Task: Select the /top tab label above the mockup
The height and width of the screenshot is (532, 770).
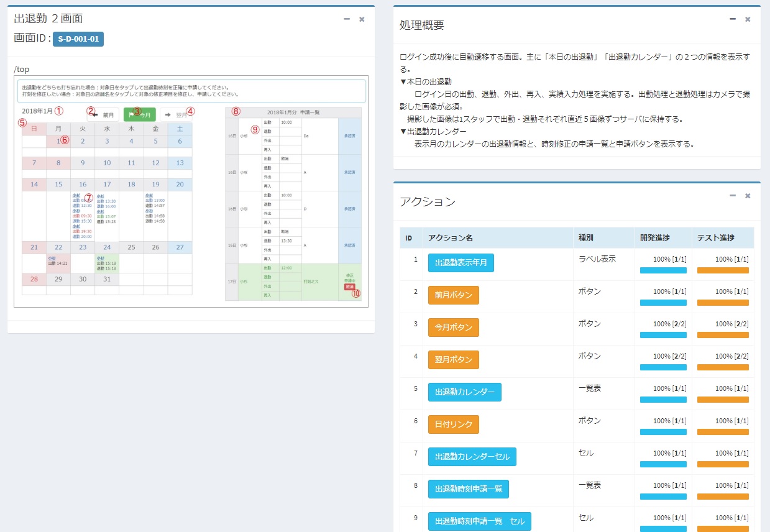Action: (x=21, y=68)
